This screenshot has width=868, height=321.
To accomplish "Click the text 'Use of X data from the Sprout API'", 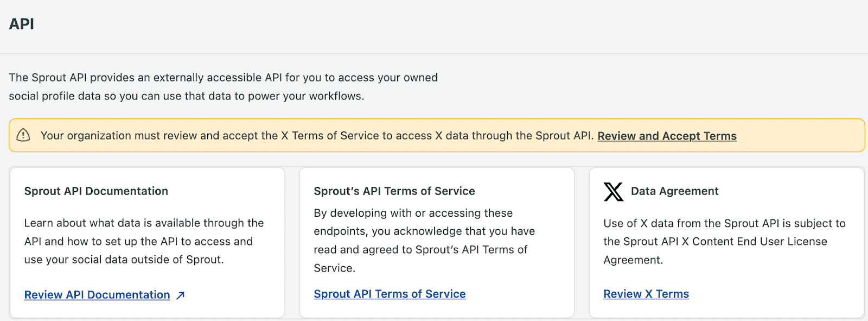I will click(725, 242).
